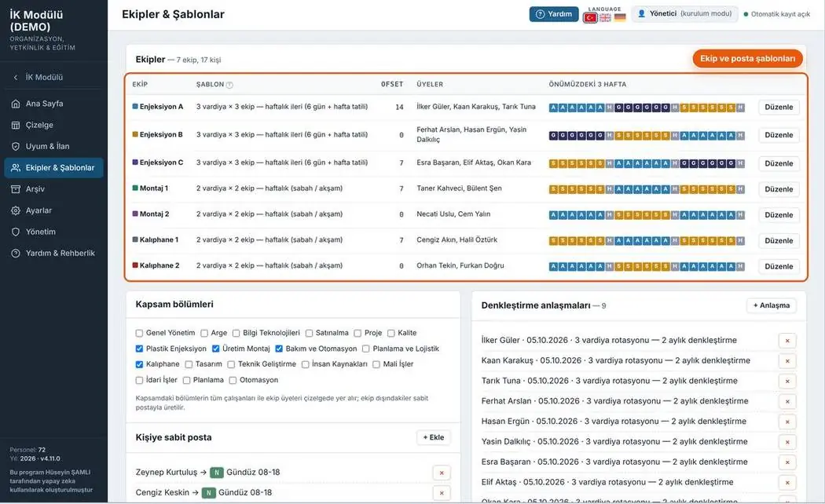This screenshot has width=825, height=504.
Task: Uncheck Plastik Enjeksiyon department
Action: pos(139,349)
